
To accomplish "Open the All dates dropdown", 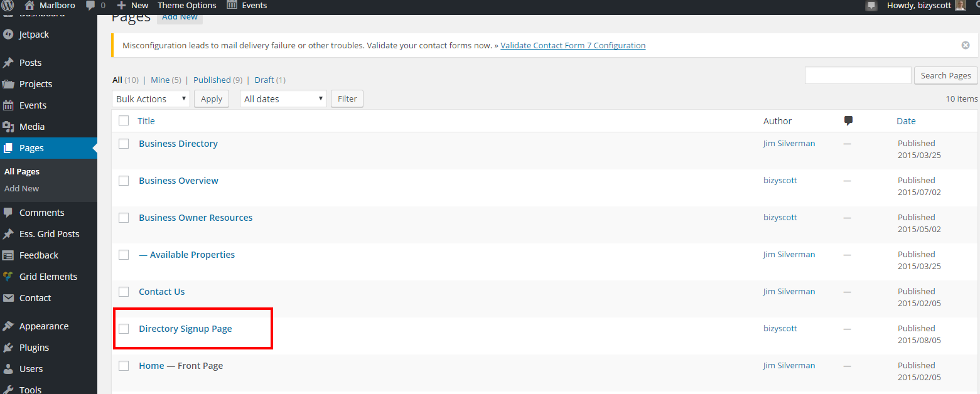I will tap(283, 98).
